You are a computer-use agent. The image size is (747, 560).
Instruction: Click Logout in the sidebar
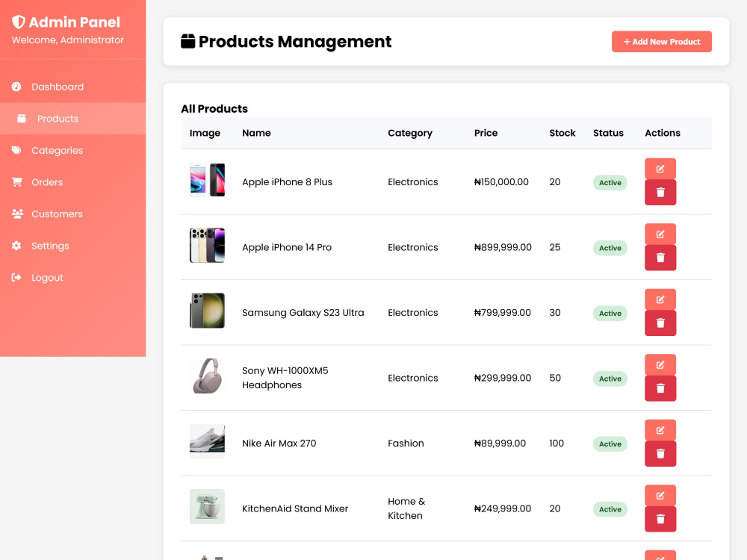pyautogui.click(x=73, y=278)
